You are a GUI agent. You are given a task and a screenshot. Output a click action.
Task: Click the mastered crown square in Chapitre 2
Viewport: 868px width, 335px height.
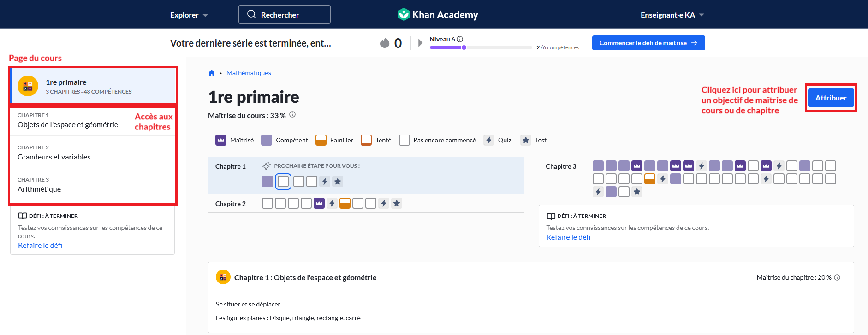(x=319, y=203)
